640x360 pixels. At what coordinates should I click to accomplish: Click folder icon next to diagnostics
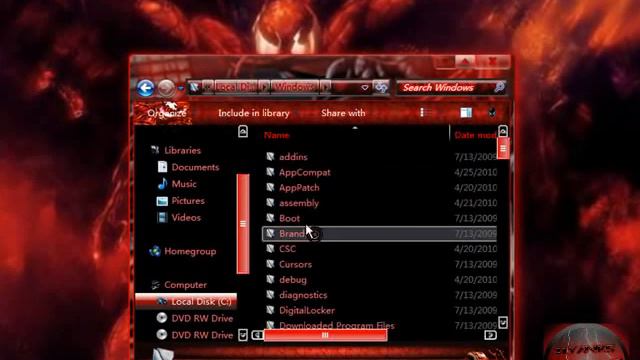270,295
